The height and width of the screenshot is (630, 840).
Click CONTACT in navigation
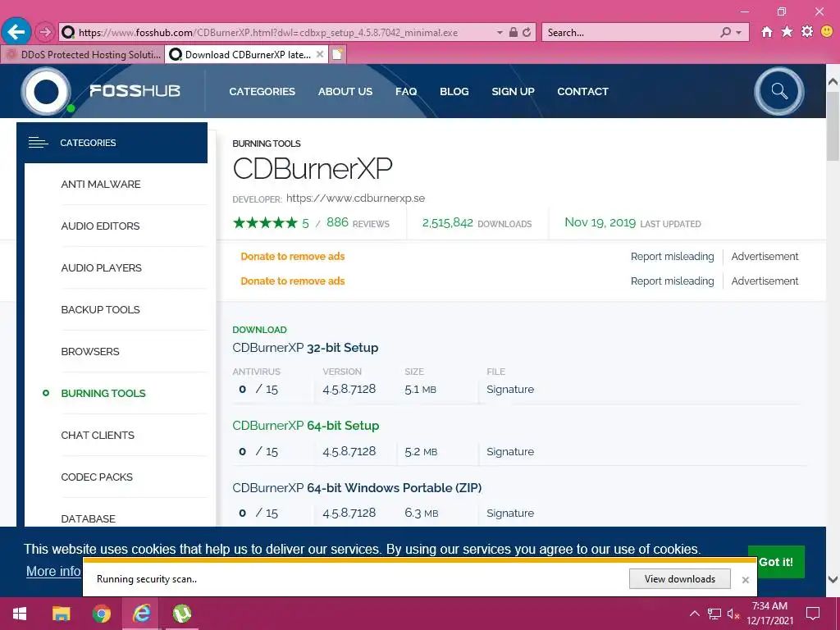coord(583,92)
